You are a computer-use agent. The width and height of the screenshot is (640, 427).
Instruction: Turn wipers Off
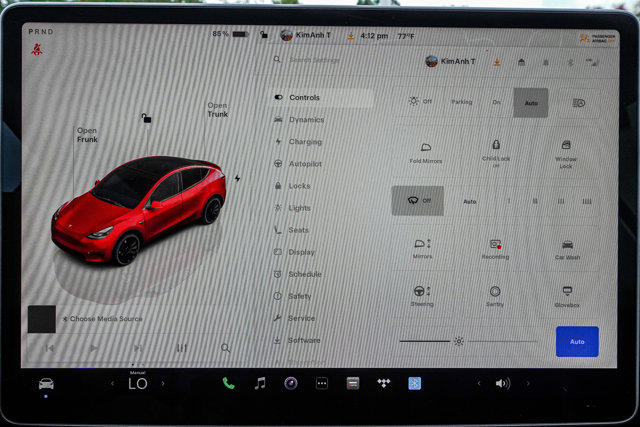point(418,200)
